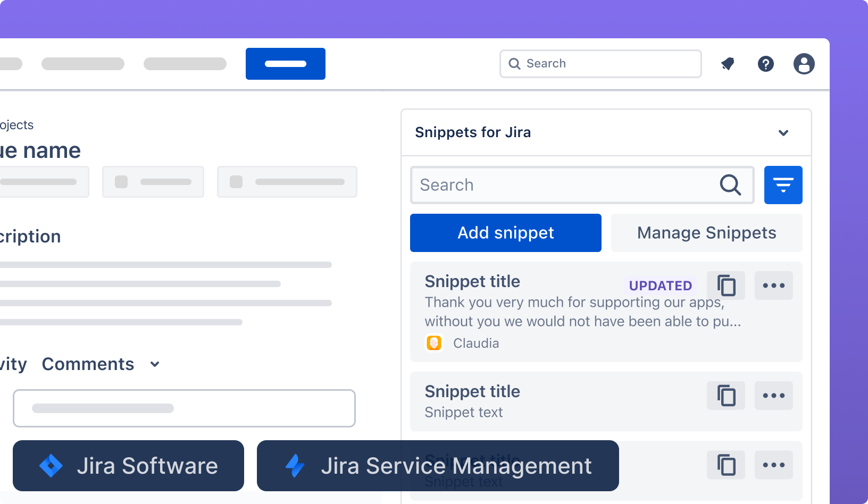This screenshot has height=504, width=868.
Task: Click the comment input box
Action: tap(184, 408)
